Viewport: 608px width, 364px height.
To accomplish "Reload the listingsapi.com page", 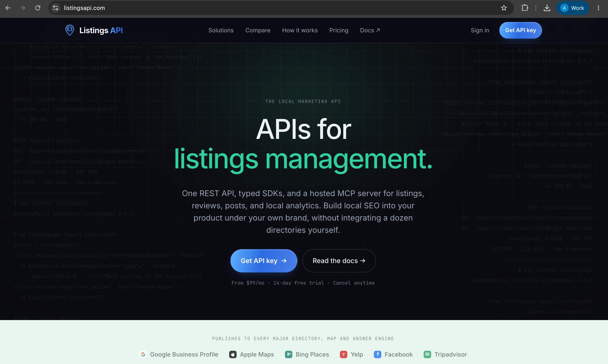I will point(38,8).
